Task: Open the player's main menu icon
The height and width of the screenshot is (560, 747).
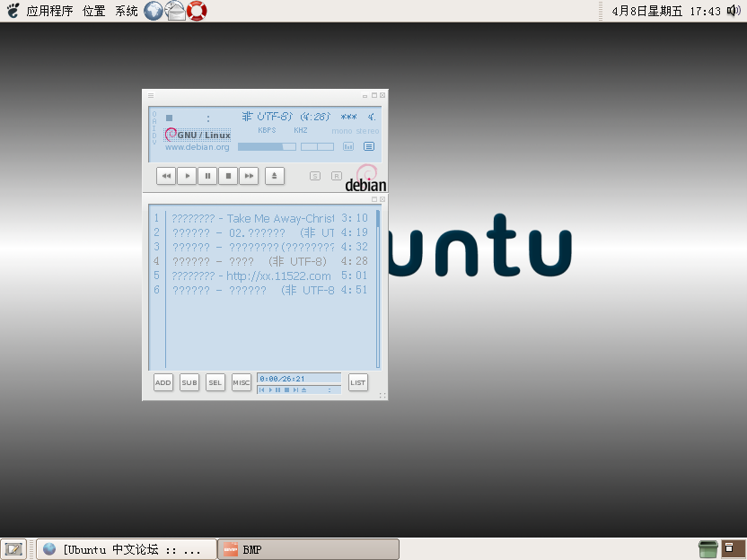Action: [151, 95]
